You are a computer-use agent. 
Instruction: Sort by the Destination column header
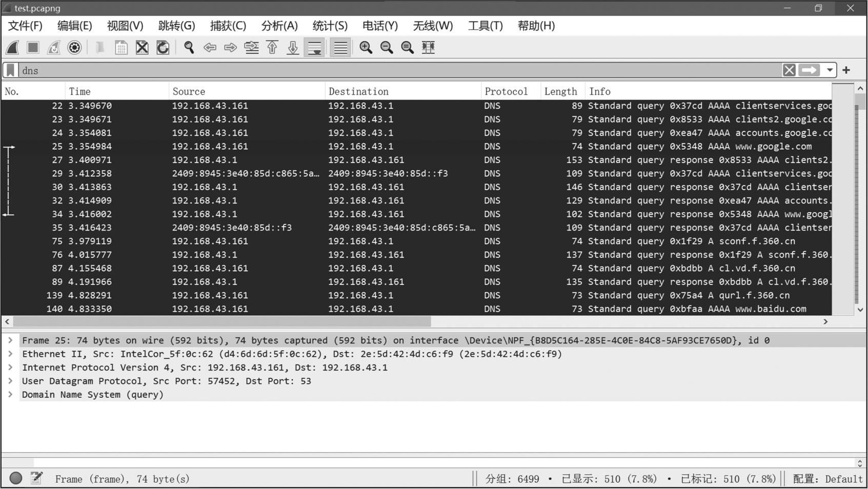(x=403, y=92)
